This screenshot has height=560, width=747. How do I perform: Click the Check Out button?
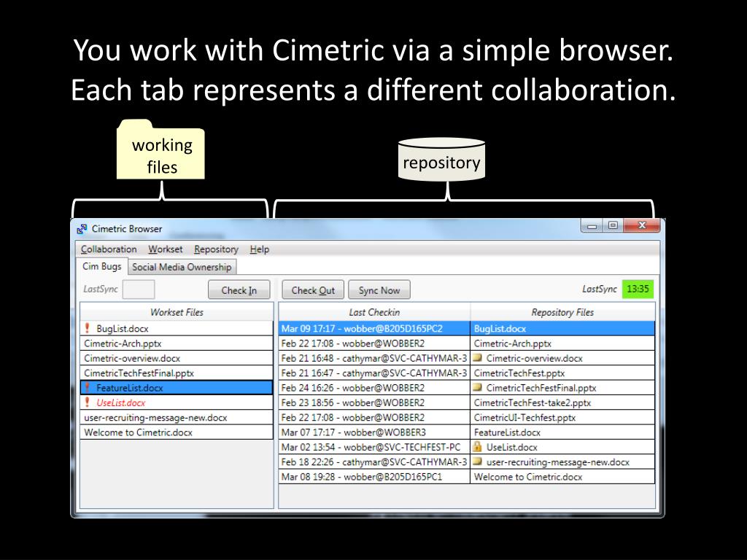click(313, 290)
